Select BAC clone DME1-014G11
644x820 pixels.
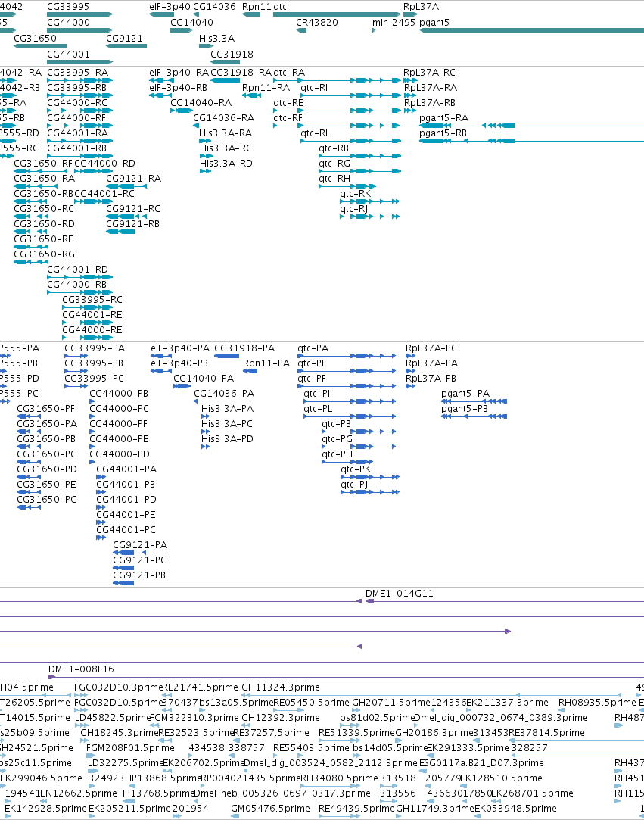click(x=400, y=594)
